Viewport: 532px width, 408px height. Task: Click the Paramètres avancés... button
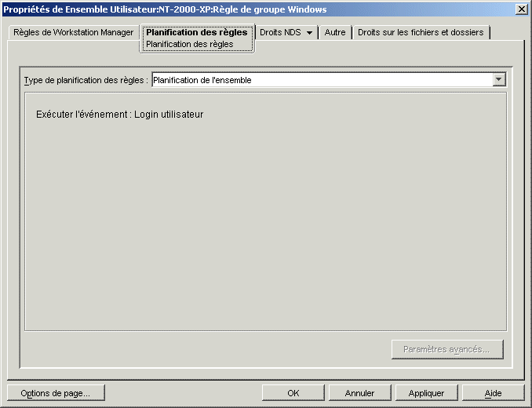coord(447,349)
